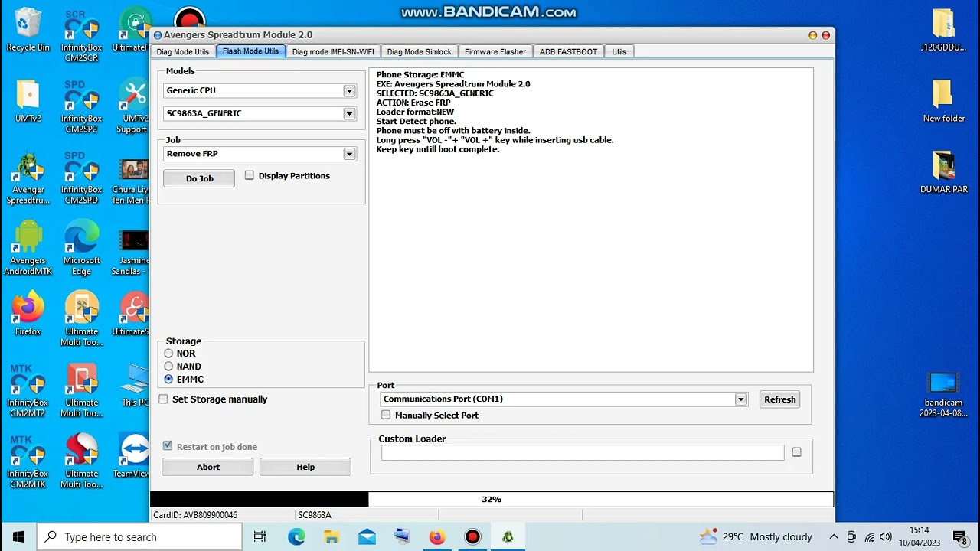
Task: Launch InfinityBox CM2SP2 desktop shortcut
Action: (x=81, y=106)
